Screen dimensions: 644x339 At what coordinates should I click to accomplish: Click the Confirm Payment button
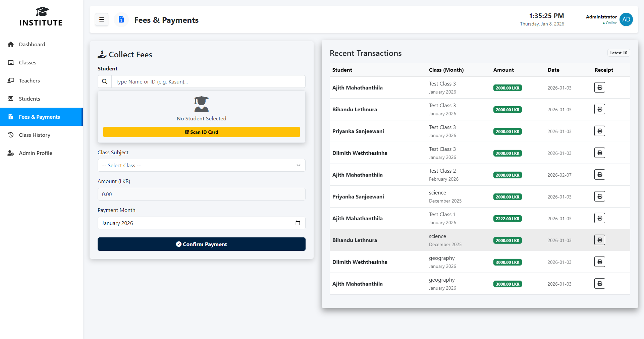tap(201, 244)
